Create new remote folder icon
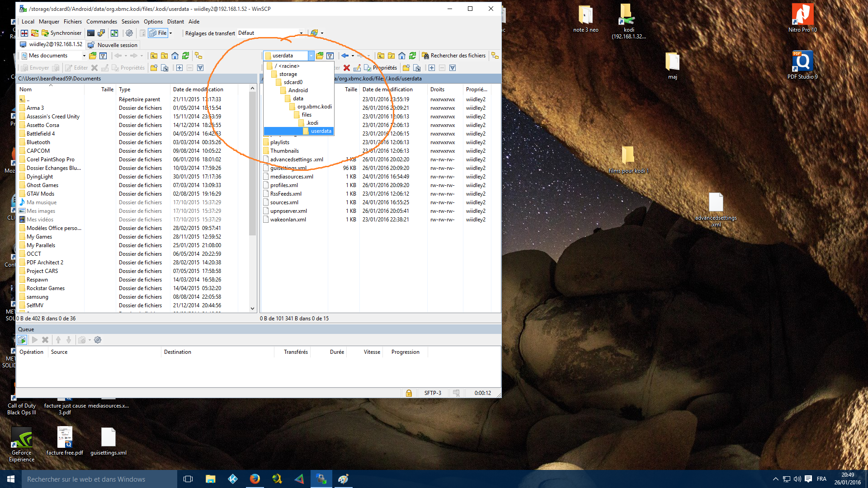Viewport: 868px width, 488px height. (x=406, y=68)
